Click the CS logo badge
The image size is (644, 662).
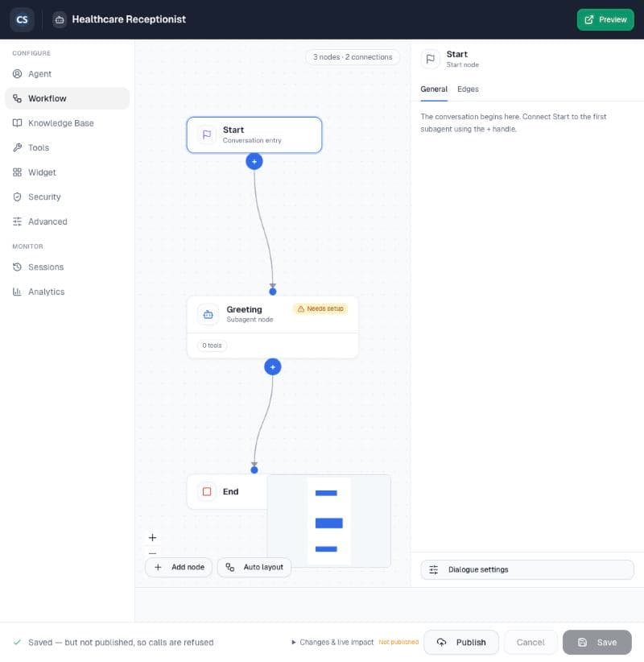click(22, 19)
